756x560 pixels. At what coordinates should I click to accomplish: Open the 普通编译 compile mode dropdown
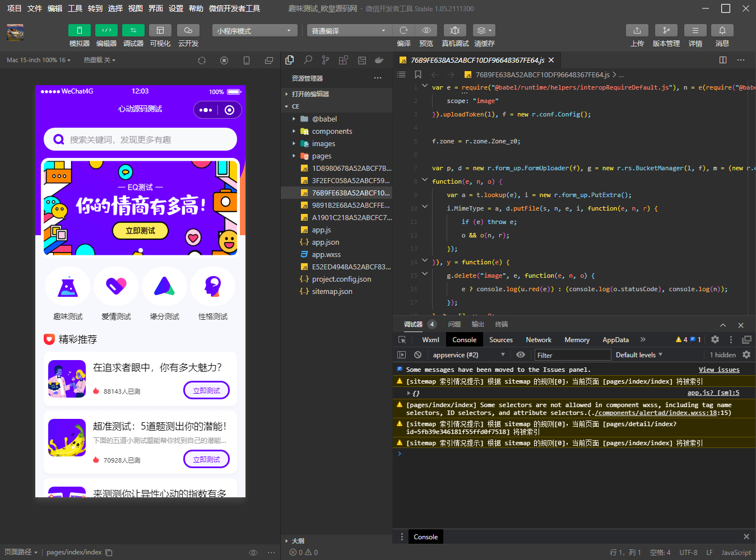point(349,30)
